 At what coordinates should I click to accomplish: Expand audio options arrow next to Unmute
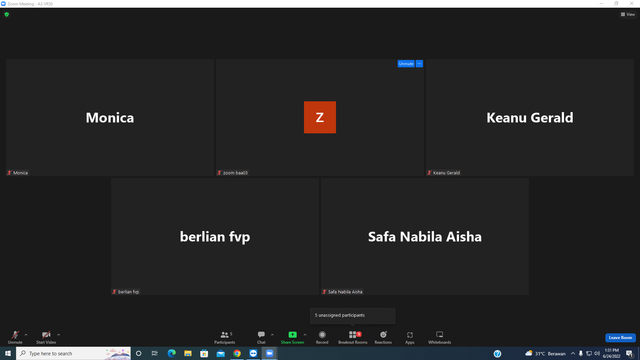pos(26,335)
